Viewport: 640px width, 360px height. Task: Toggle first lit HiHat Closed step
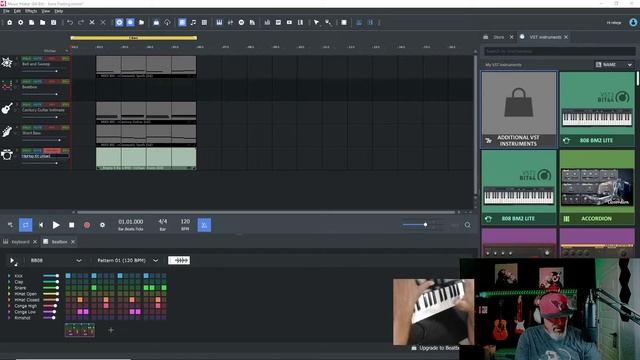[x=80, y=300]
